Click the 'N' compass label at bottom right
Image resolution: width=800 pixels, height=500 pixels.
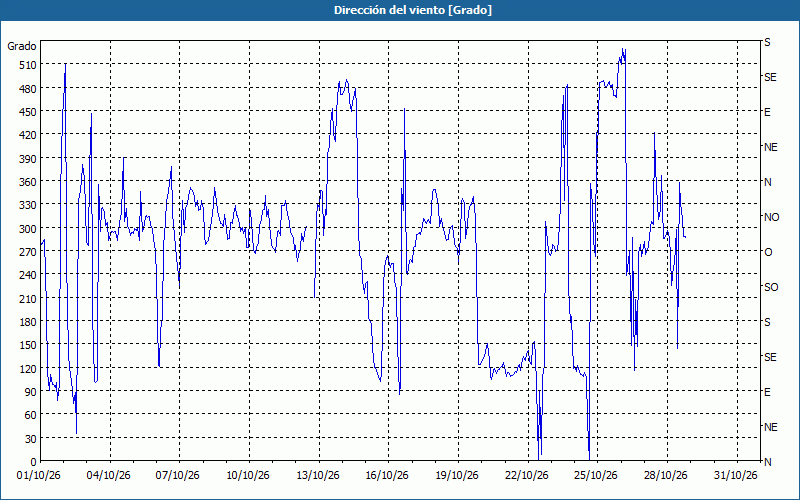pos(768,462)
